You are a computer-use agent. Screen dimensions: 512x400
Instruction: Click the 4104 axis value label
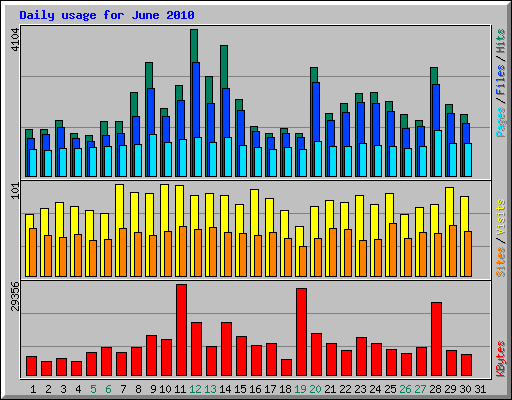point(15,40)
